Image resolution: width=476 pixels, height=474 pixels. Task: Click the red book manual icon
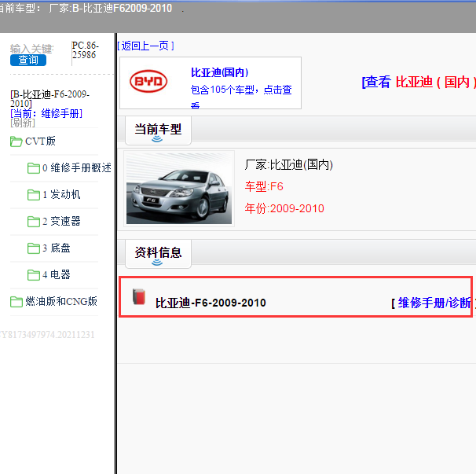click(x=139, y=296)
